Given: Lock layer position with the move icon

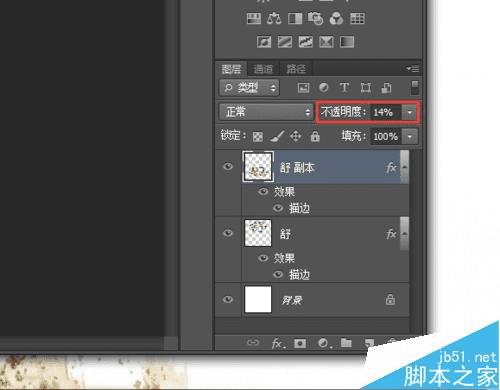Looking at the screenshot, I should (x=296, y=136).
